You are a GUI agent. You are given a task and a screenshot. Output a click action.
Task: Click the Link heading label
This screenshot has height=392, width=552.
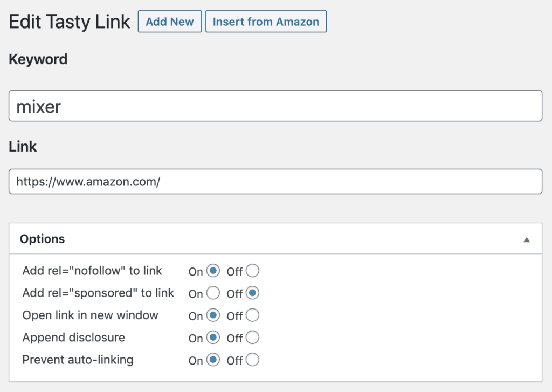(x=23, y=147)
